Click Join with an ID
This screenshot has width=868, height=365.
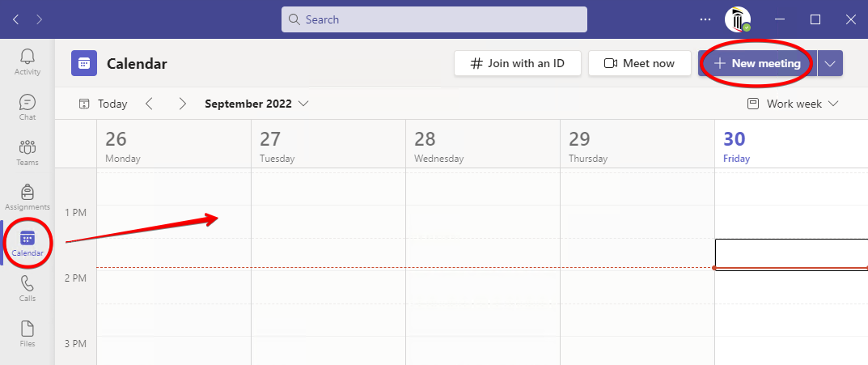coord(518,64)
